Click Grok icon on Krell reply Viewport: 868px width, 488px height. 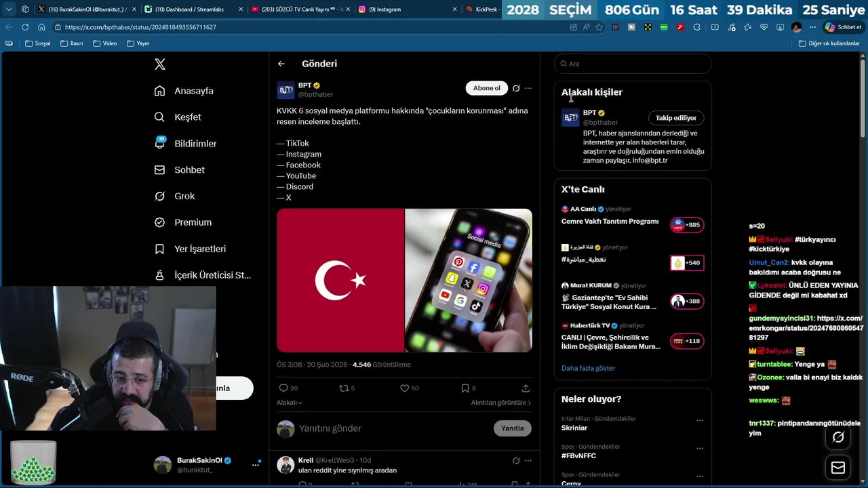click(516, 461)
